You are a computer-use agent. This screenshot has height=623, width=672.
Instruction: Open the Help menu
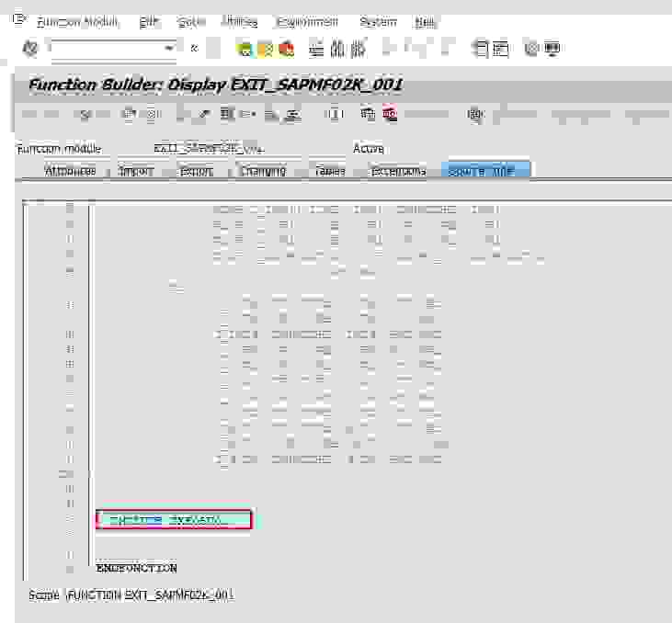pos(425,22)
